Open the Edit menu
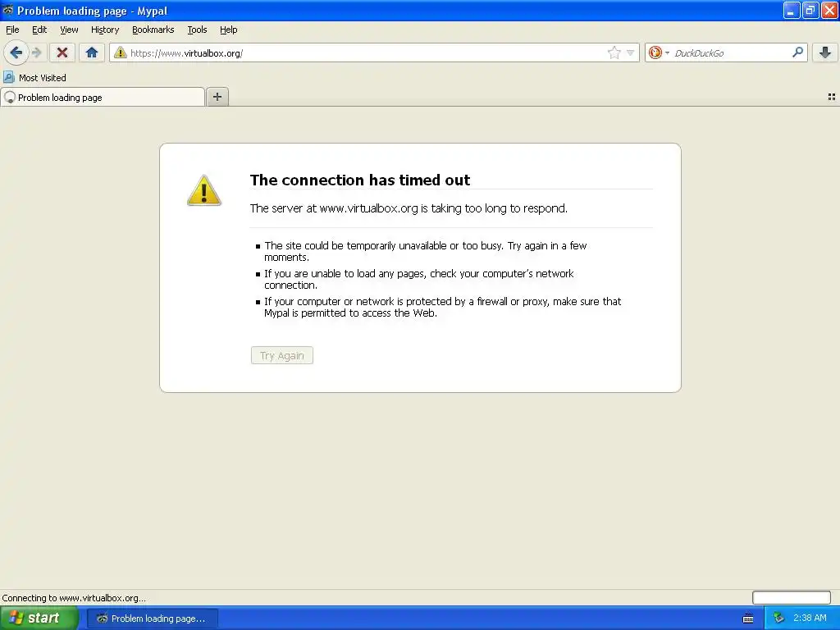Screen dimensions: 840x630 point(39,30)
